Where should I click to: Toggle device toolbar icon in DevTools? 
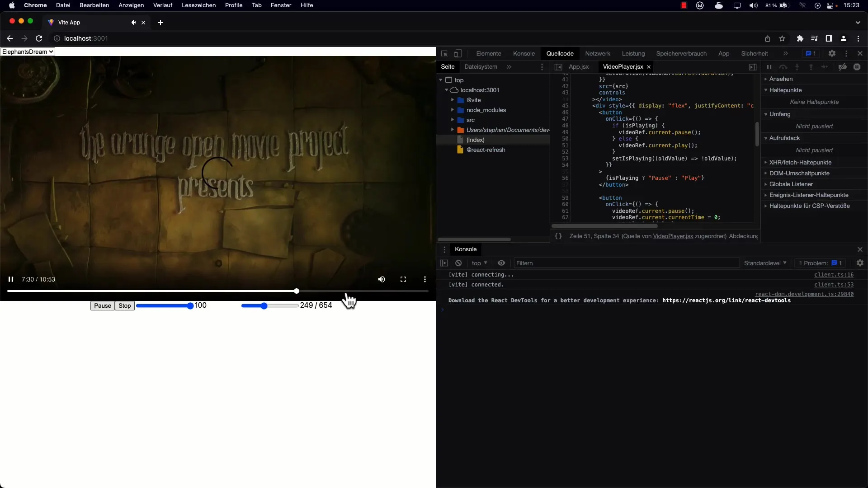(458, 54)
